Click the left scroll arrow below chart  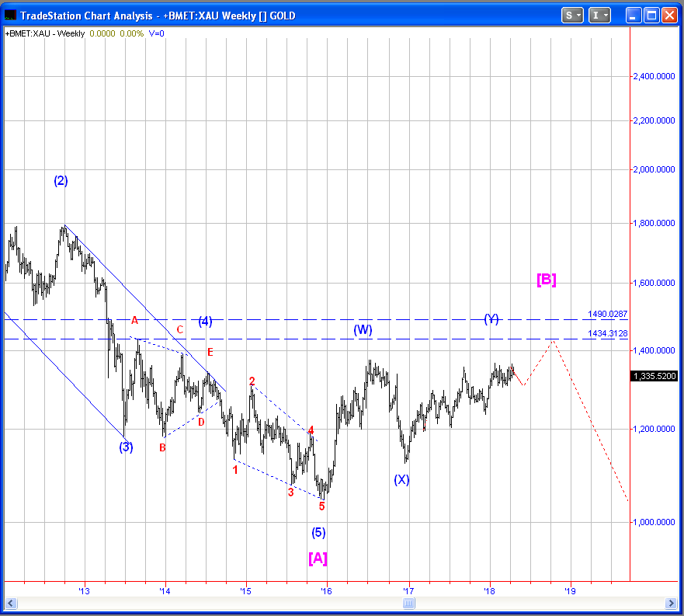(11, 604)
